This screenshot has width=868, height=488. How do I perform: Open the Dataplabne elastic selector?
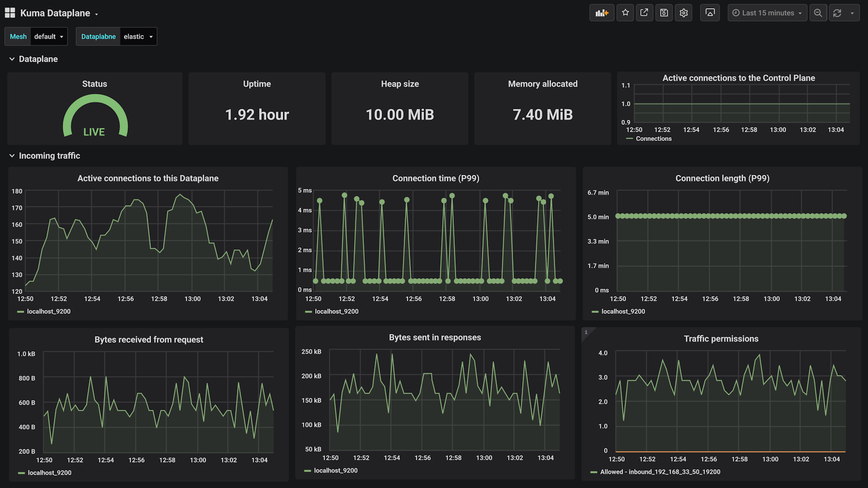(138, 36)
